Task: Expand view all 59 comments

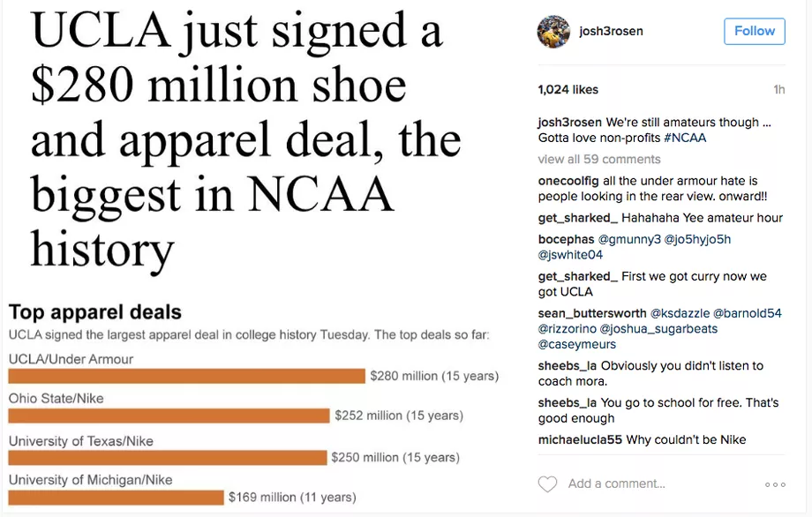Action: click(599, 160)
